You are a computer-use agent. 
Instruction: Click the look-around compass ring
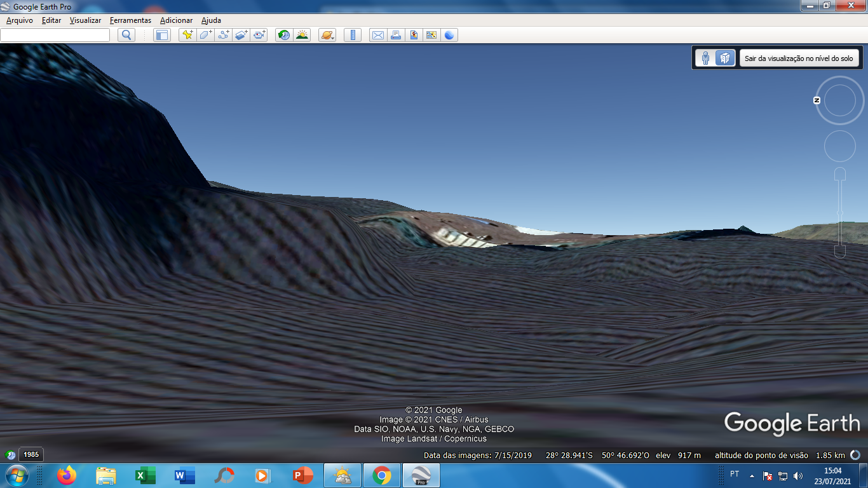pos(840,100)
